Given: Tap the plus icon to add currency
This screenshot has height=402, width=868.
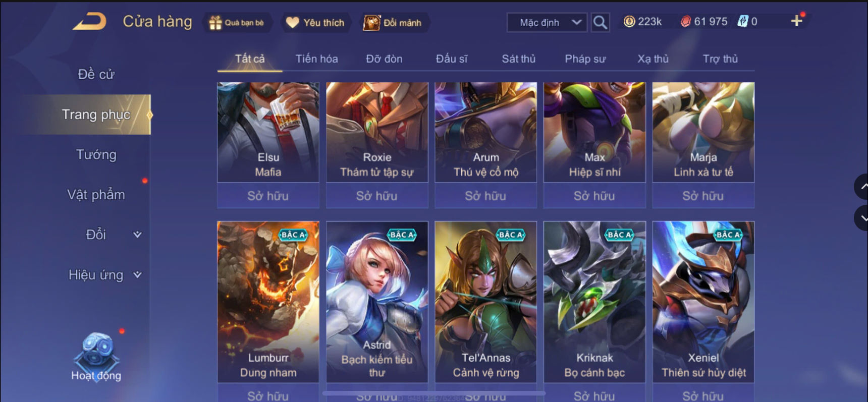Looking at the screenshot, I should (796, 21).
